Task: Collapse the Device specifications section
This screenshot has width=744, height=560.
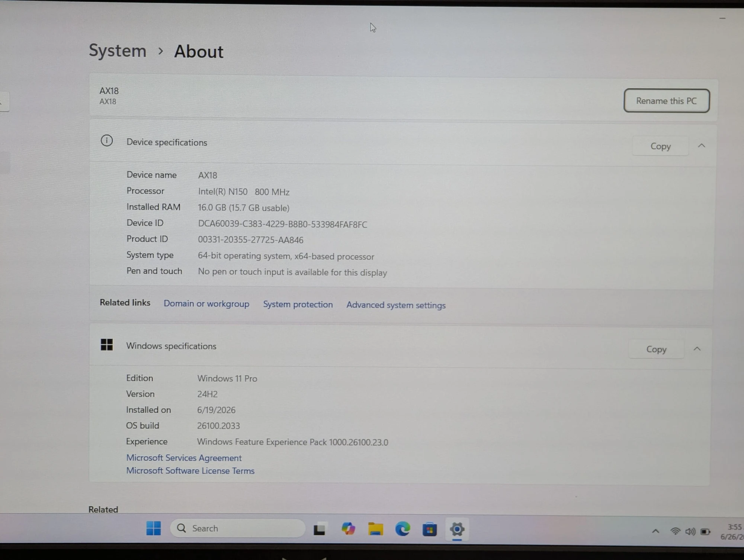Action: click(702, 146)
